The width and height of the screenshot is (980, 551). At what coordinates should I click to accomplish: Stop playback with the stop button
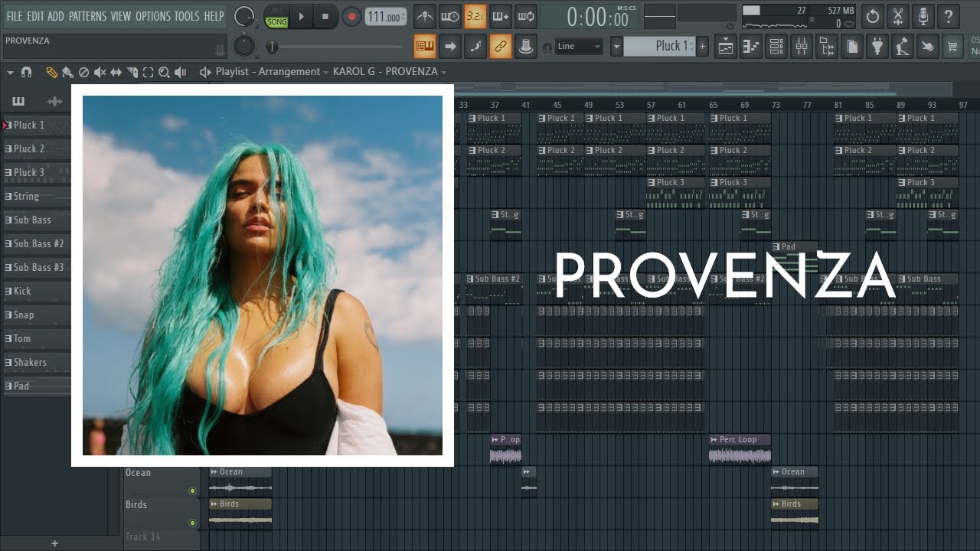pyautogui.click(x=325, y=16)
